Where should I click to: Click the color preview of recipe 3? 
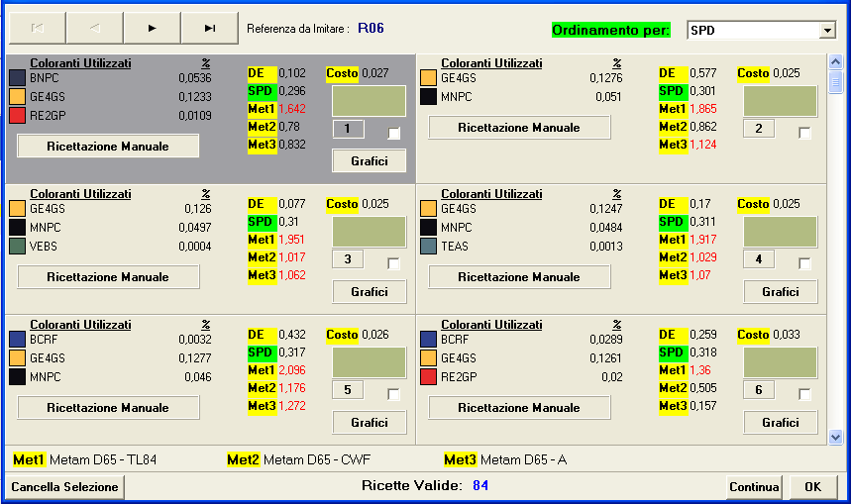click(x=369, y=232)
